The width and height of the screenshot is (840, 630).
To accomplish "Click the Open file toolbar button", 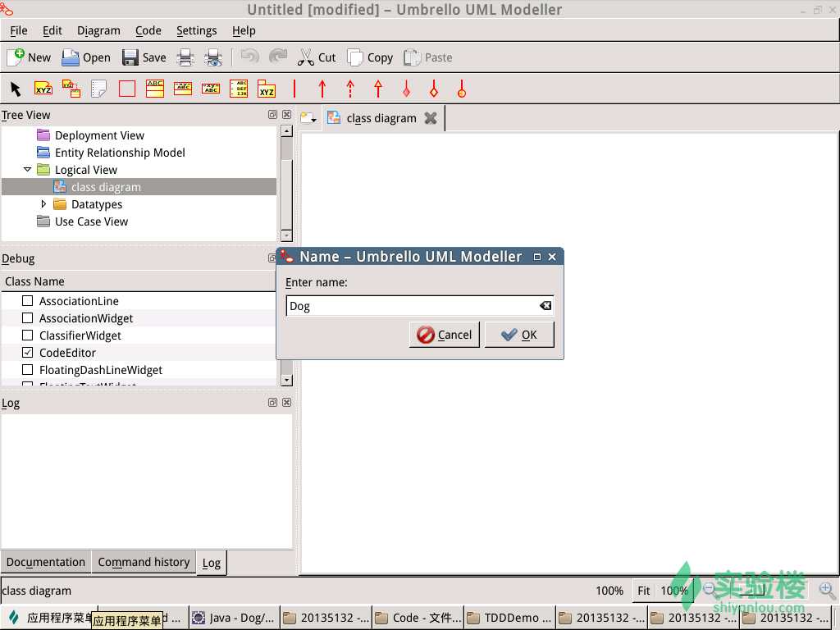I will [85, 57].
